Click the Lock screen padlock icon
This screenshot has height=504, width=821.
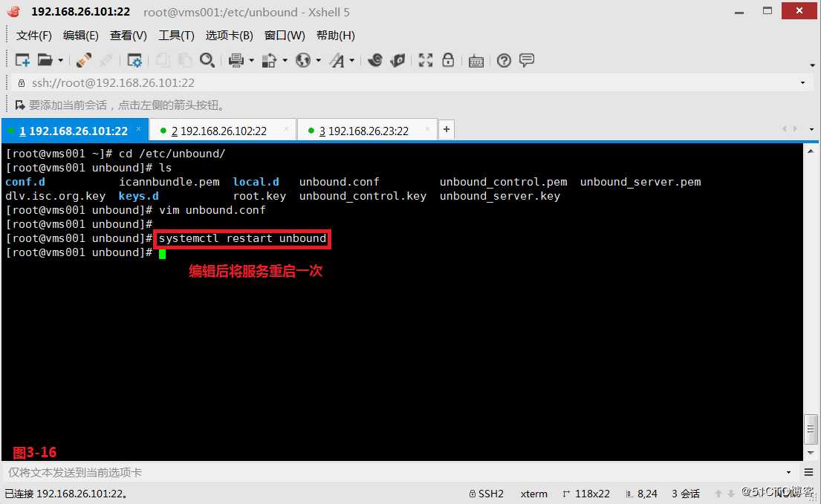tap(448, 60)
